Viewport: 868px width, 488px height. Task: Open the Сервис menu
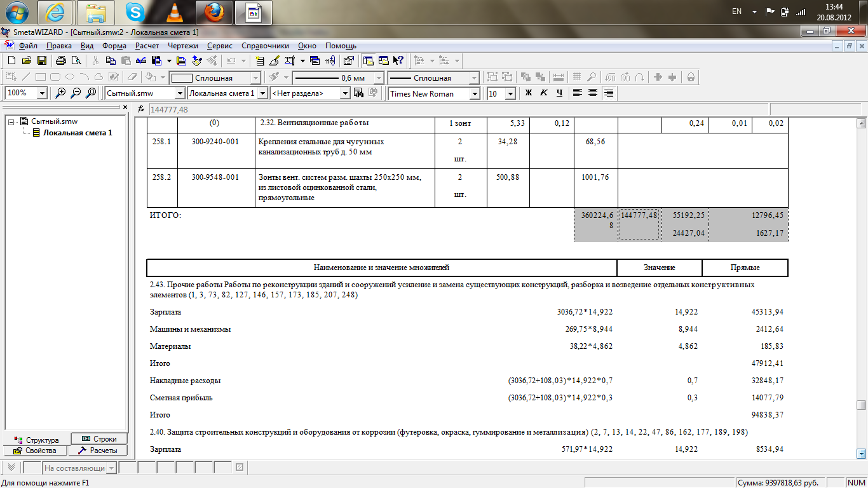tap(220, 46)
